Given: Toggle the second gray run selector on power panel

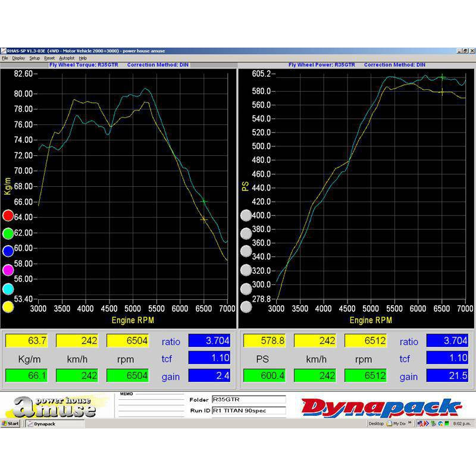Looking at the screenshot, I should pyautogui.click(x=246, y=234).
